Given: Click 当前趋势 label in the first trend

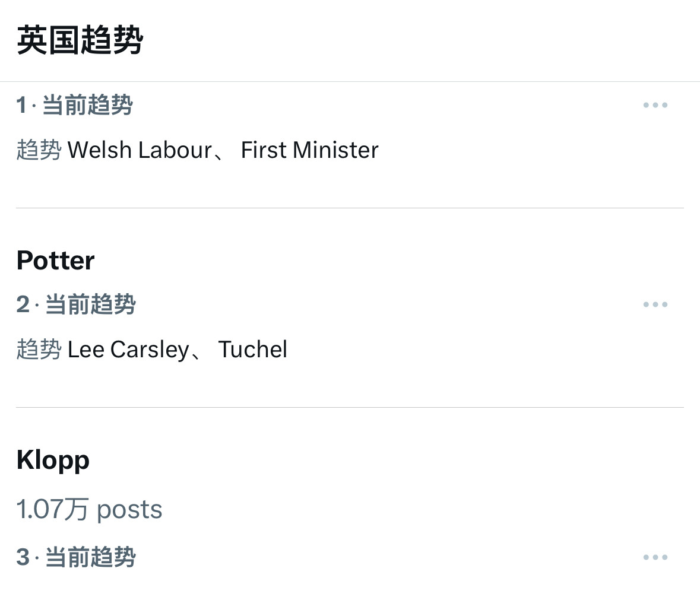Looking at the screenshot, I should tap(87, 106).
